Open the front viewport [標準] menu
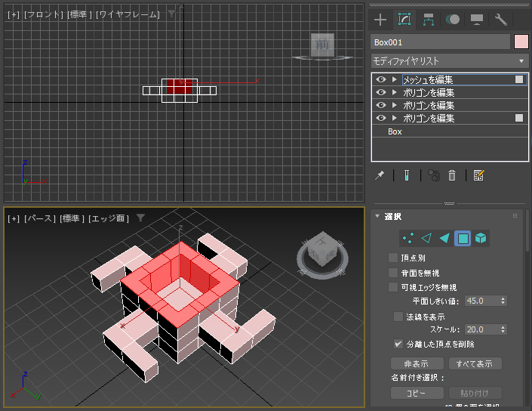This screenshot has width=532, height=411. (x=79, y=14)
